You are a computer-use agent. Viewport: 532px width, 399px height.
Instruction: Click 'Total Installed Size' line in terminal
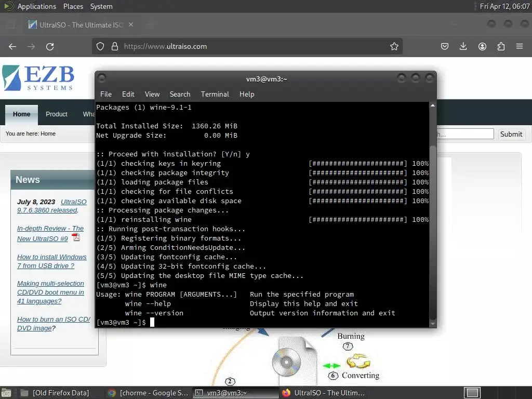pos(167,126)
